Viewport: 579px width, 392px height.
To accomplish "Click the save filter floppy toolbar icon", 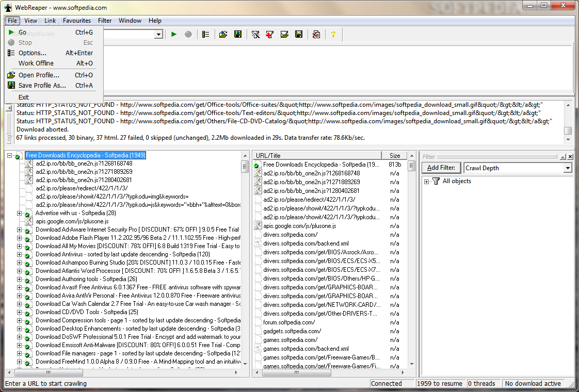I will (x=299, y=35).
